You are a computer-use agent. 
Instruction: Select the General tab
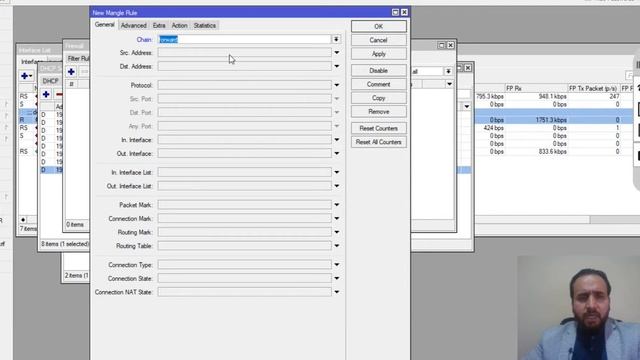coord(104,24)
